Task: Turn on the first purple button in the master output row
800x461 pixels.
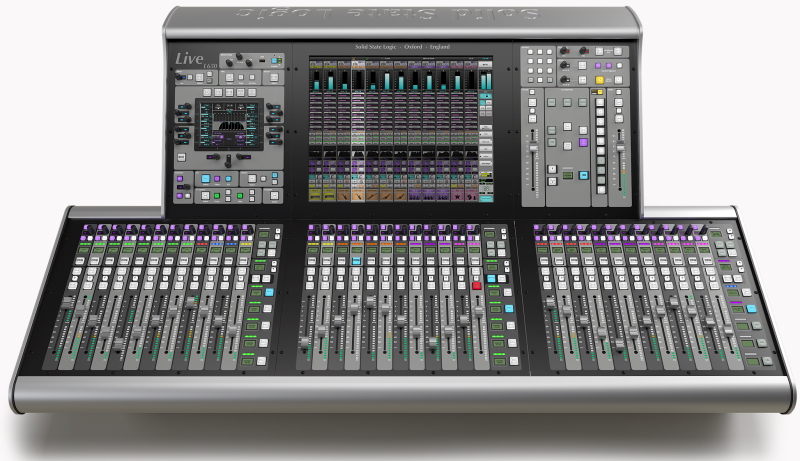Action: click(598, 66)
